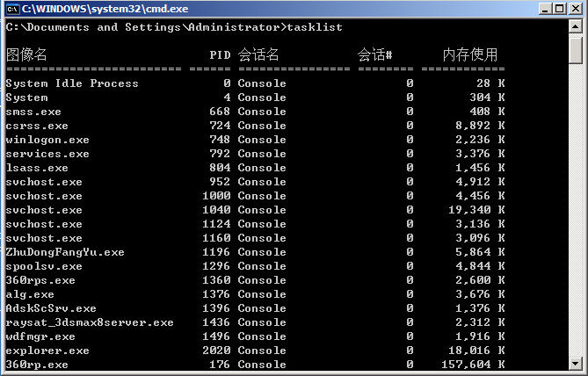Viewport: 588px width, 376px height.
Task: Click the scrollbar down arrow
Action: click(x=577, y=365)
